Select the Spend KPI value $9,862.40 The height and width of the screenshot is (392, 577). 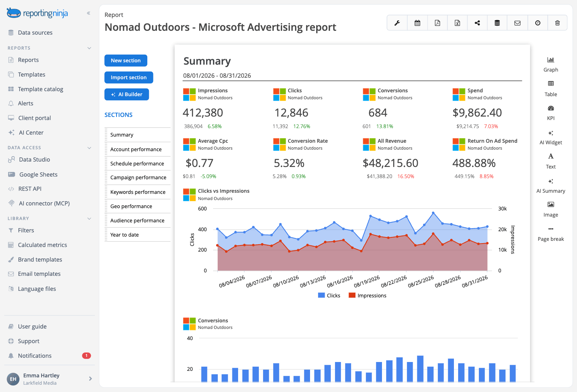tap(477, 113)
